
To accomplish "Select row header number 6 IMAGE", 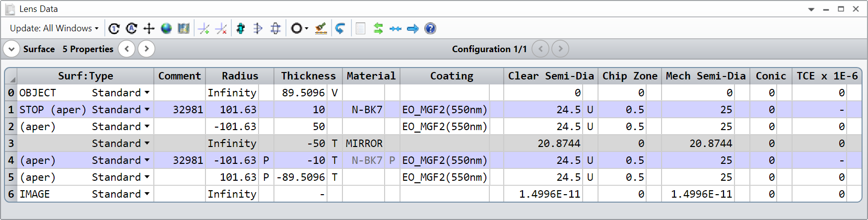I will click(x=11, y=194).
